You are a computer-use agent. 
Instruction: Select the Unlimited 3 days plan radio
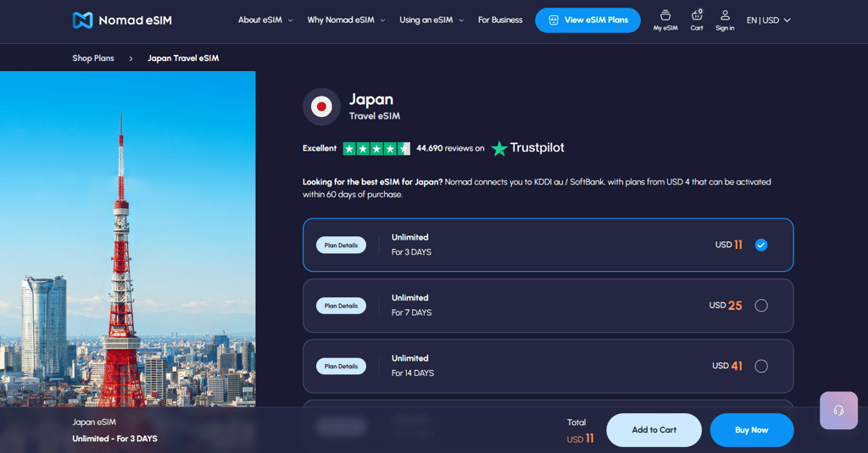761,245
